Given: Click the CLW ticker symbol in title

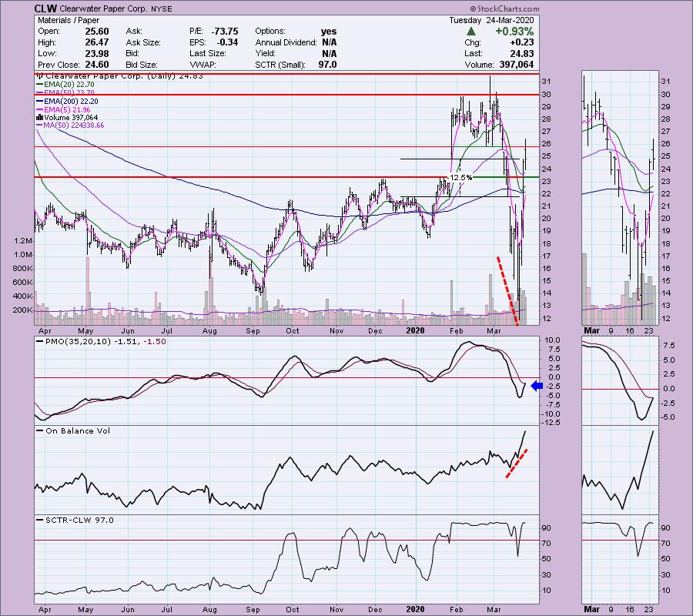Looking at the screenshot, I should tap(45, 8).
